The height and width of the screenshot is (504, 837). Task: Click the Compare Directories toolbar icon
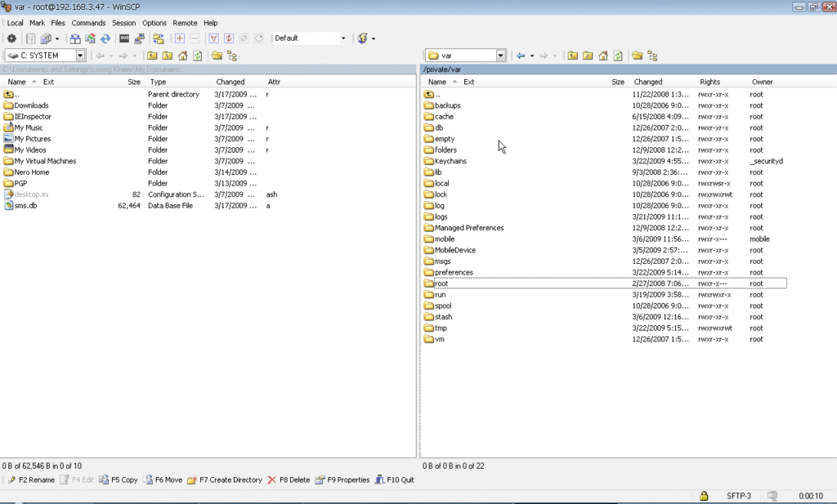click(x=75, y=38)
